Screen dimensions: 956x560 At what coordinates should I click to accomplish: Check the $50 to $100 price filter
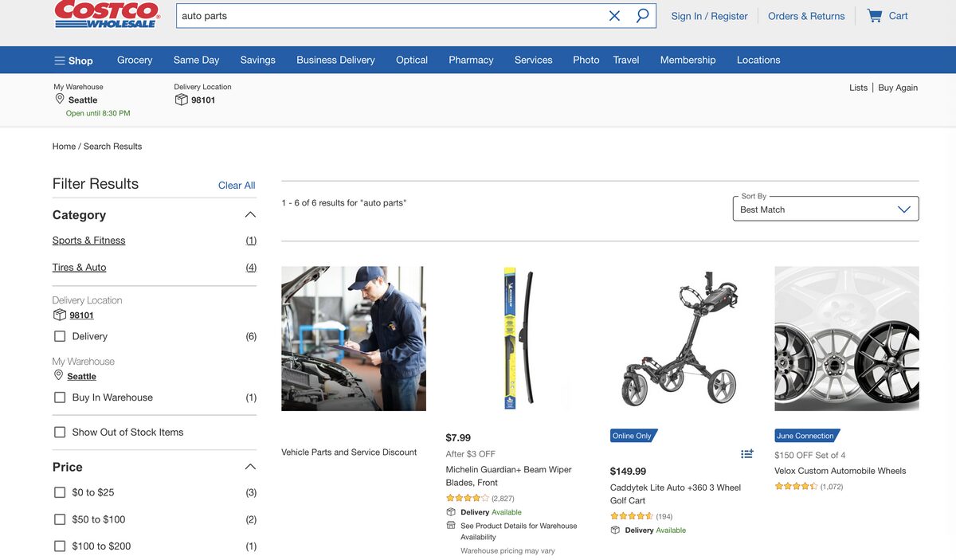click(x=60, y=519)
